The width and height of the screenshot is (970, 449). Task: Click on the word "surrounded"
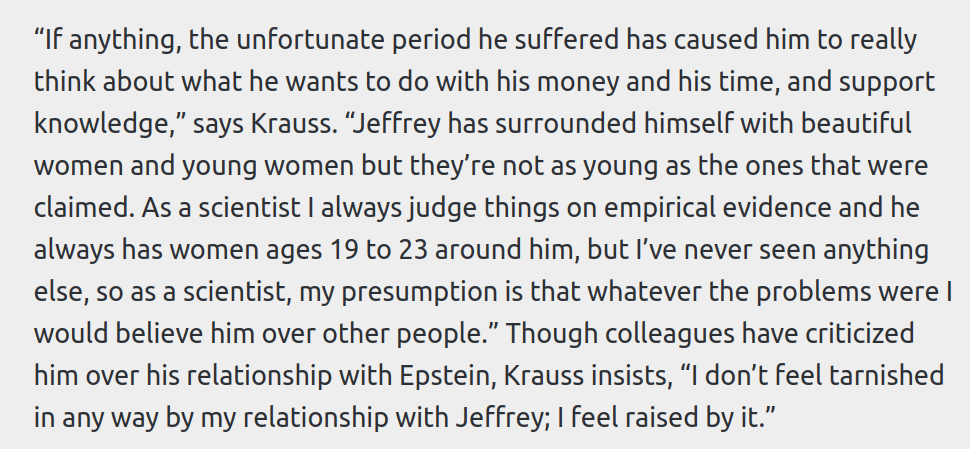click(x=549, y=125)
